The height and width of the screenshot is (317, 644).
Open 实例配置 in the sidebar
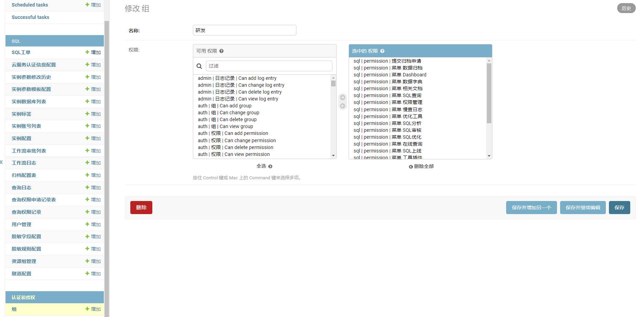(x=21, y=138)
